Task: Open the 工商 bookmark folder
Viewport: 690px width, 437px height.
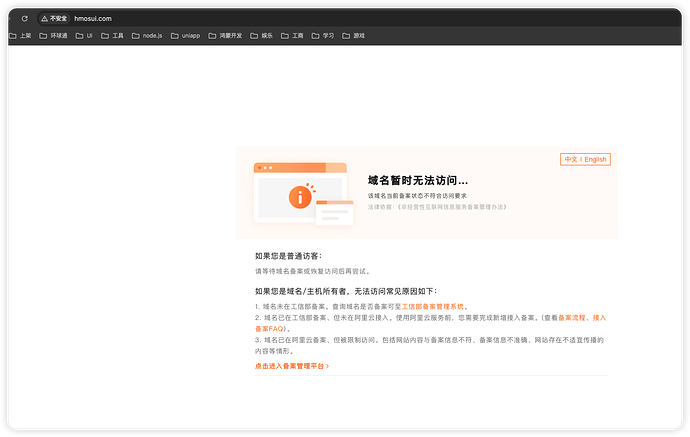Action: point(292,35)
